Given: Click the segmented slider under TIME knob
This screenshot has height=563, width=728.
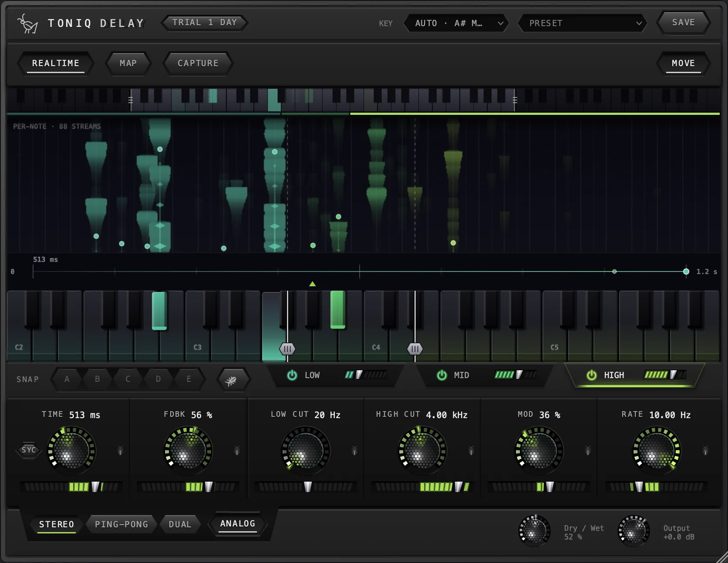Looking at the screenshot, I should coord(71,487).
